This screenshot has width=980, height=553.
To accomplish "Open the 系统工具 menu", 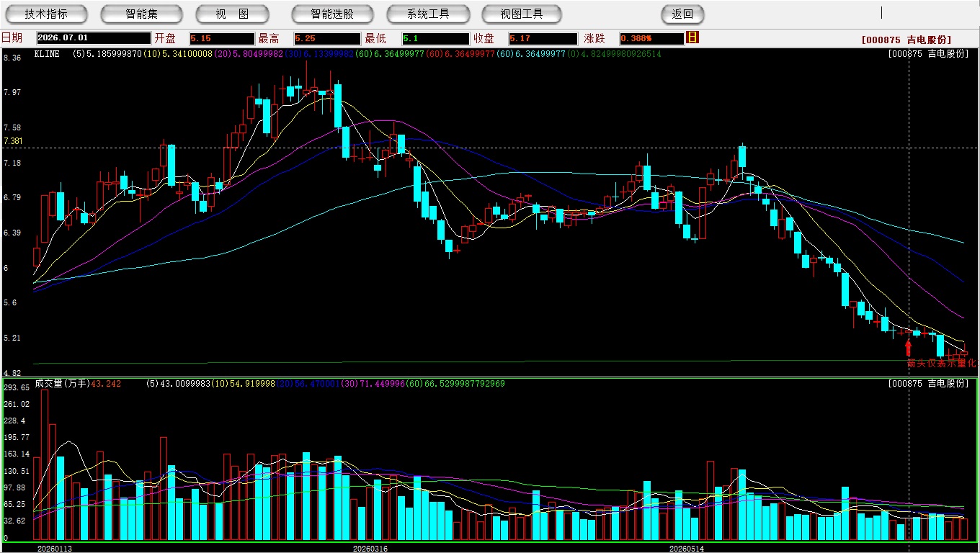I will coord(428,14).
